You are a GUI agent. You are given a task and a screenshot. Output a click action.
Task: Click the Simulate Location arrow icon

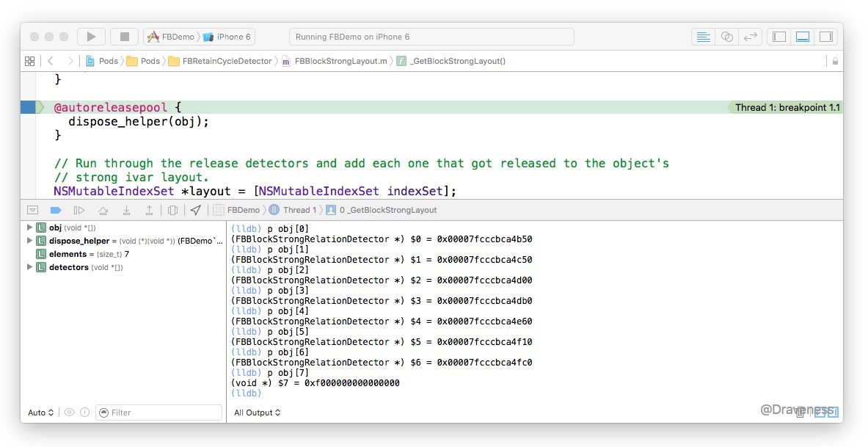195,210
